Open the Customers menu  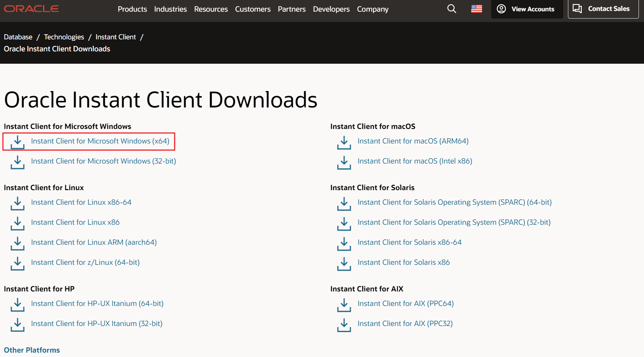pyautogui.click(x=253, y=9)
